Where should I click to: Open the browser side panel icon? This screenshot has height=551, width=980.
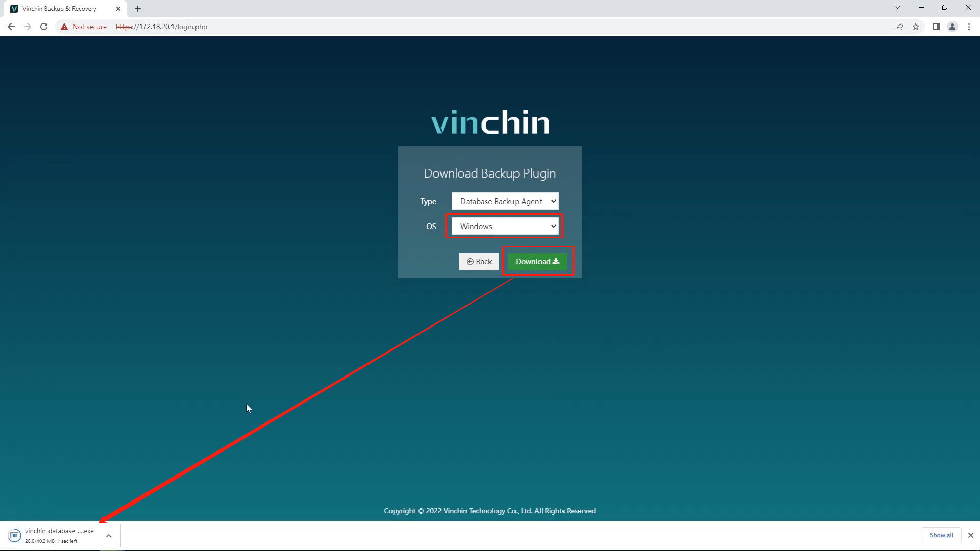(936, 27)
